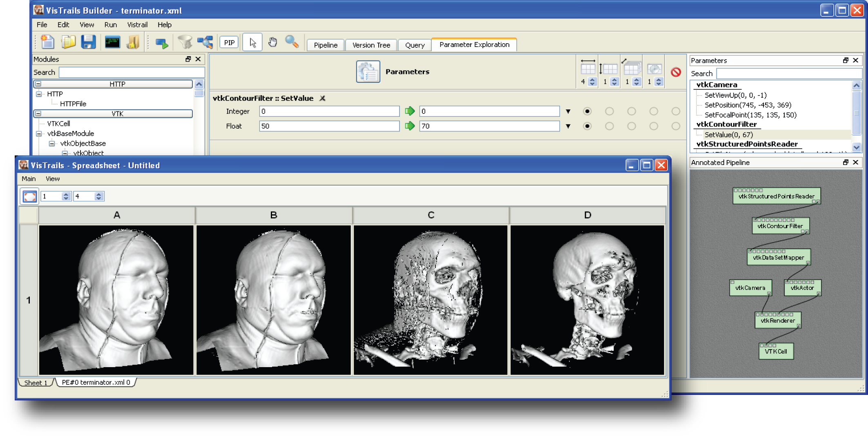Select last radio button in Integer row
Screen dimensions: 868x439
[x=675, y=111]
